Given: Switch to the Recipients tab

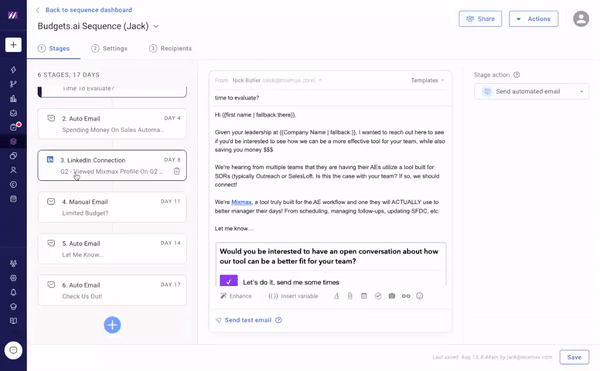Looking at the screenshot, I should click(x=170, y=49).
